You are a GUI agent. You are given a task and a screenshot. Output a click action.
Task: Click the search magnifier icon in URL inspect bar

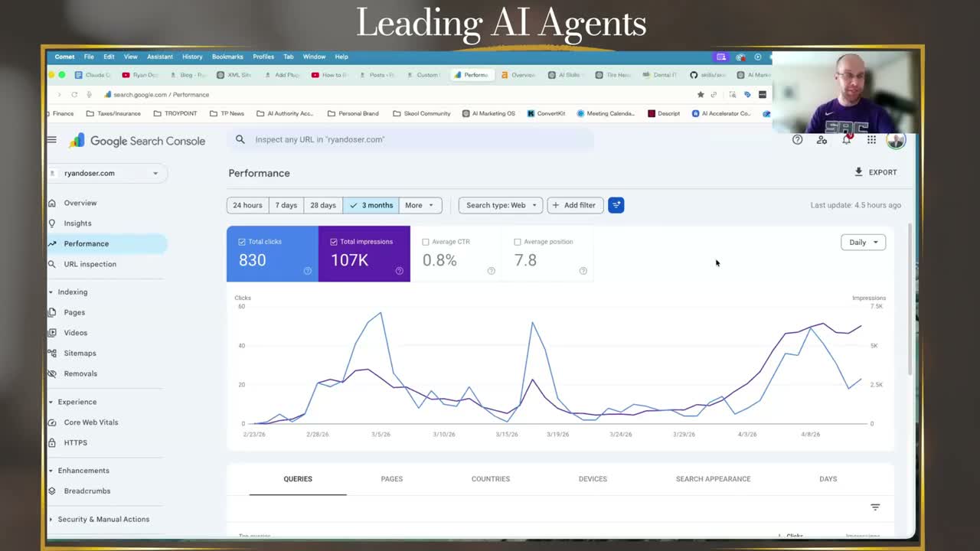click(x=240, y=139)
